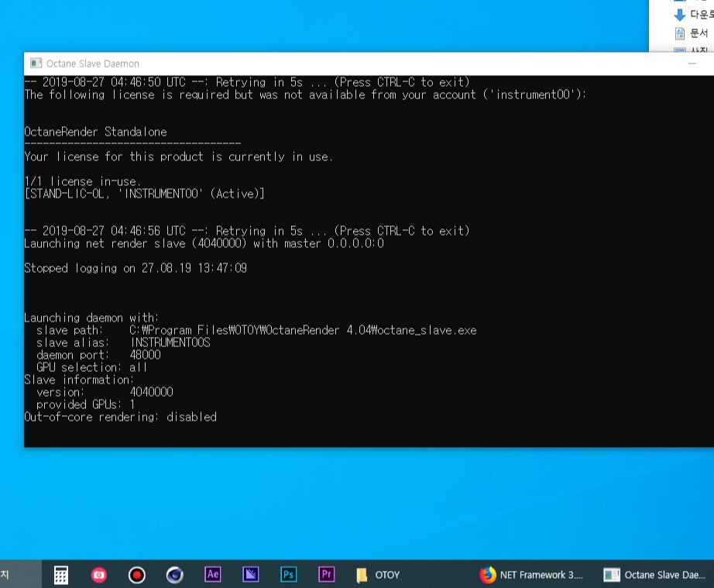Click the 04:46:50 UTC retrying line
The height and width of the screenshot is (588, 714).
pyautogui.click(x=247, y=82)
